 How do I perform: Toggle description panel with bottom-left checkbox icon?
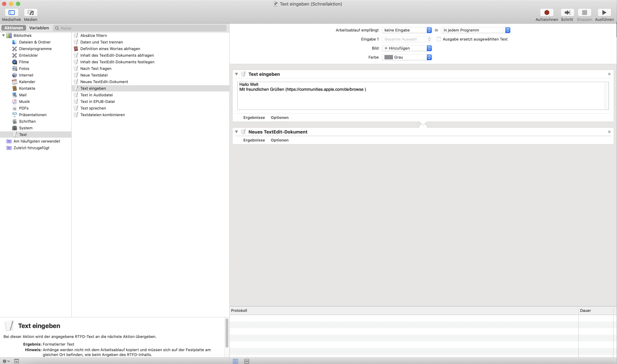(x=17, y=361)
